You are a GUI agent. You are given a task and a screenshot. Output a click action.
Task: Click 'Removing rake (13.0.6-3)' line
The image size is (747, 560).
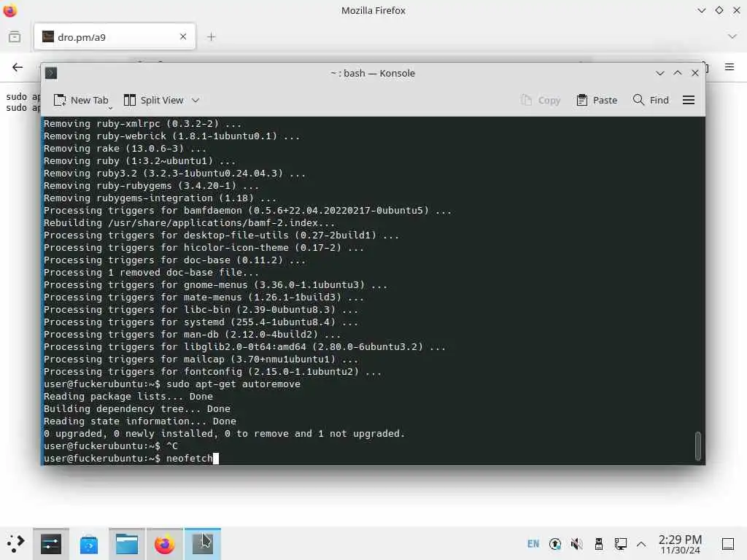125,148
